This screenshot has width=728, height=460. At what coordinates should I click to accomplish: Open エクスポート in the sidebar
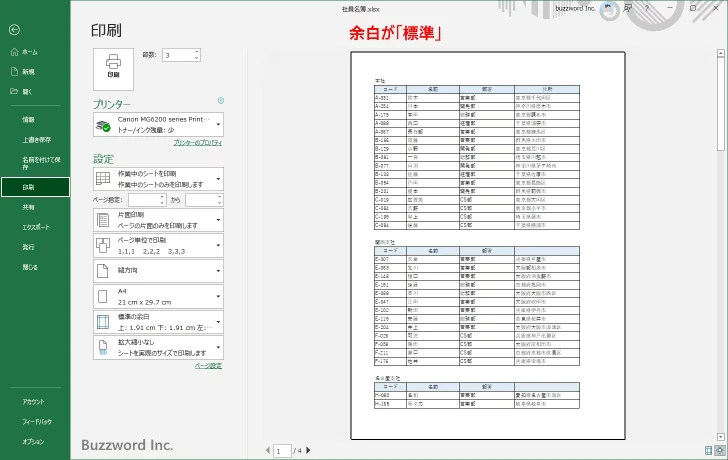pyautogui.click(x=36, y=227)
